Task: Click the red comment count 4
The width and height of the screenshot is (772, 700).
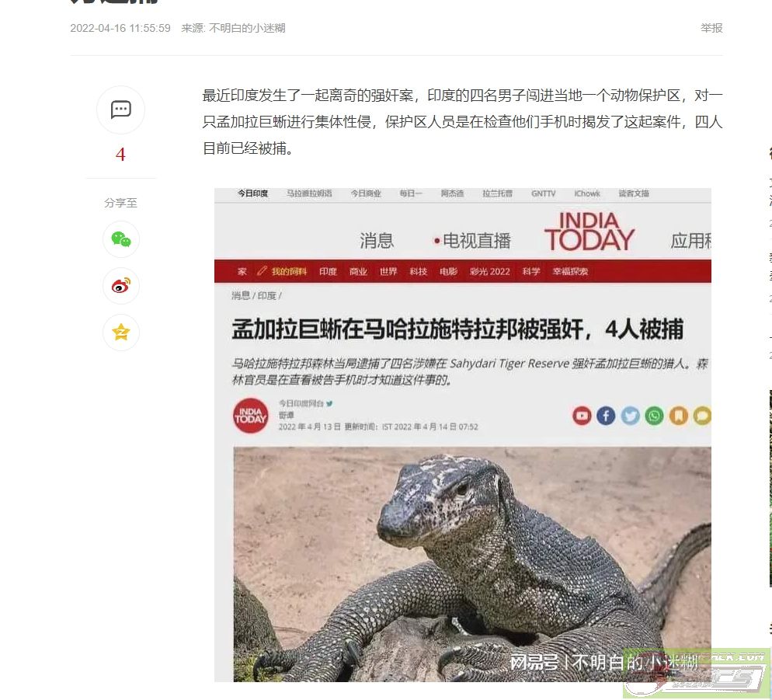Action: 120,155
